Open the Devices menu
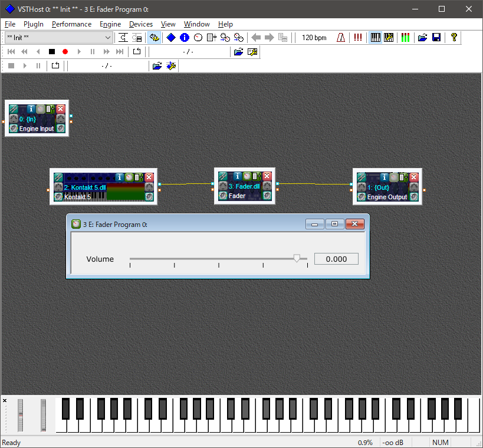 141,24
